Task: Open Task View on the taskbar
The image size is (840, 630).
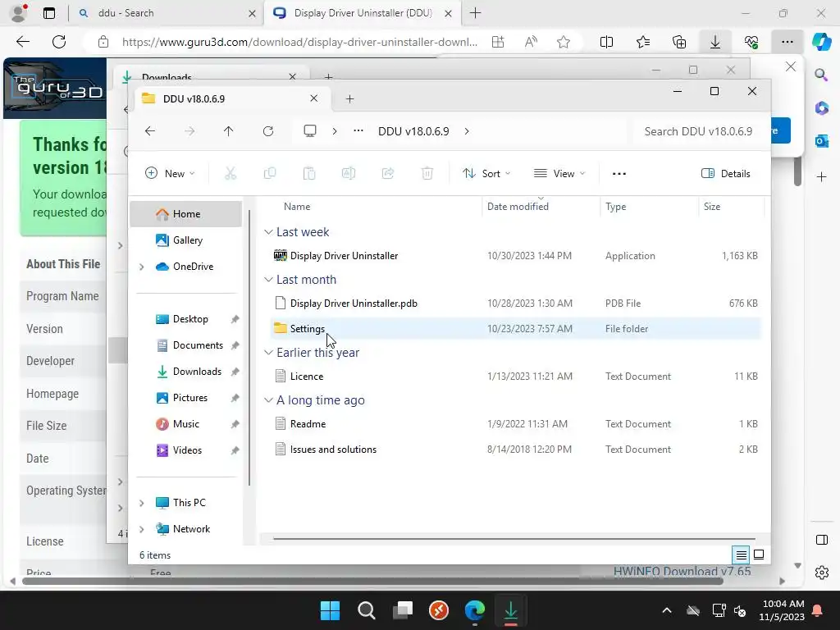Action: 402,610
